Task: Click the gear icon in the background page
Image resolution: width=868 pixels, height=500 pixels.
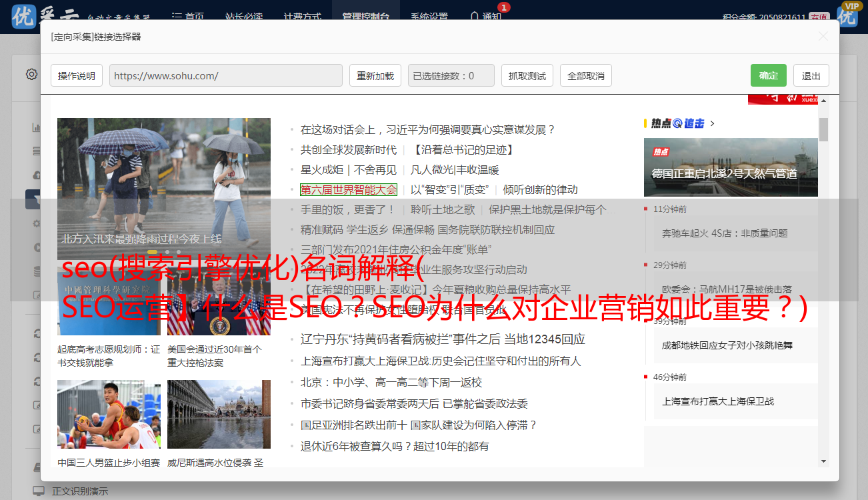Action: (31, 74)
